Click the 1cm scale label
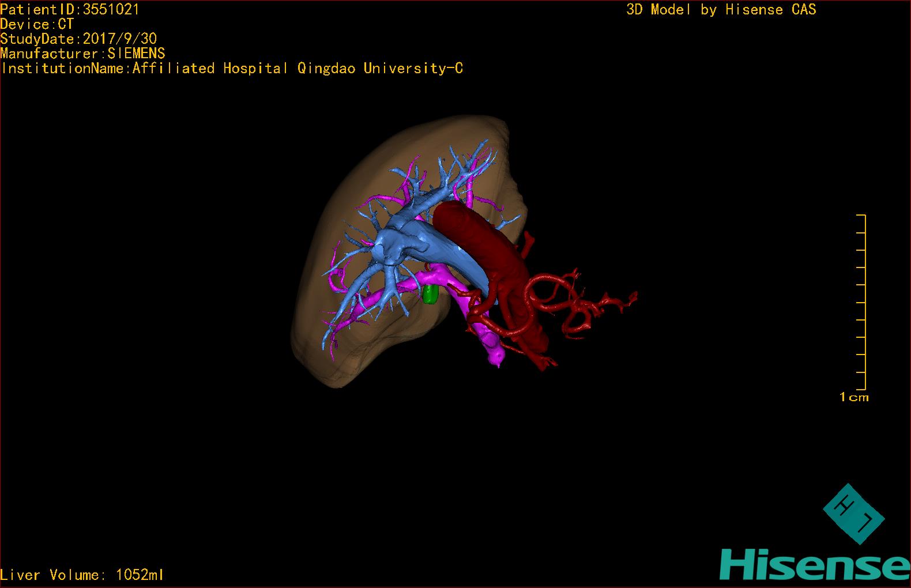 click(x=854, y=397)
